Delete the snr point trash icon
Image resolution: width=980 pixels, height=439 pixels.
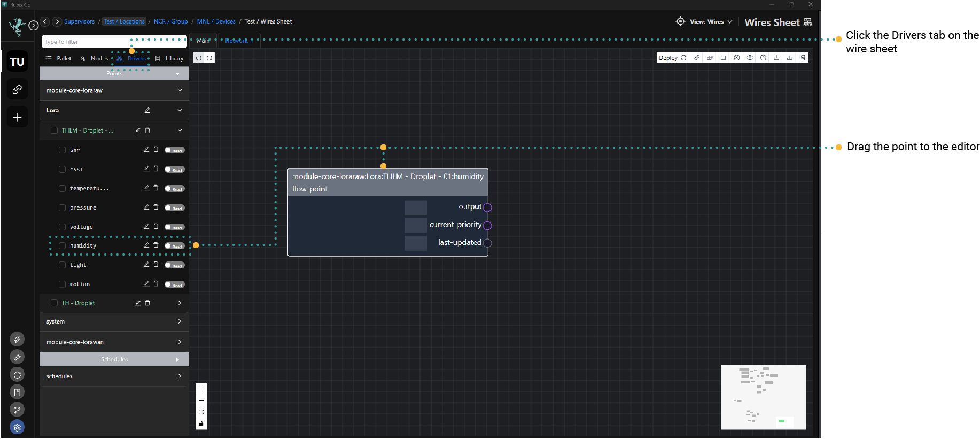tap(156, 149)
